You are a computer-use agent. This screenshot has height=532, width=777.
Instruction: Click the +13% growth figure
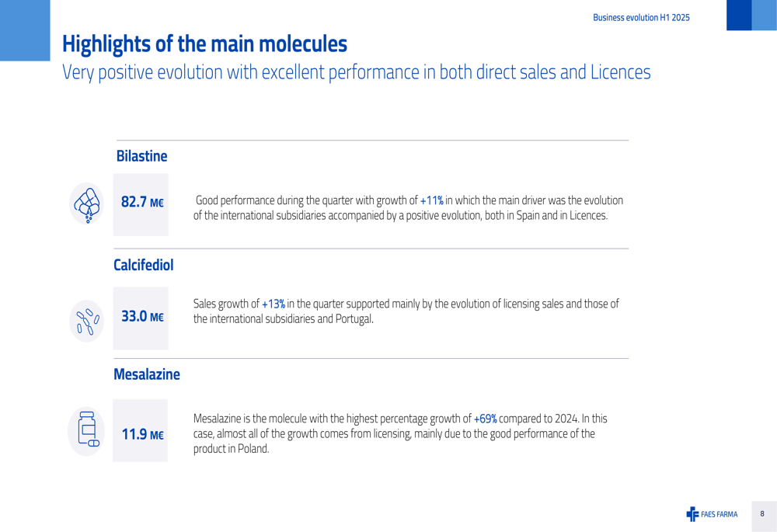[x=273, y=304]
